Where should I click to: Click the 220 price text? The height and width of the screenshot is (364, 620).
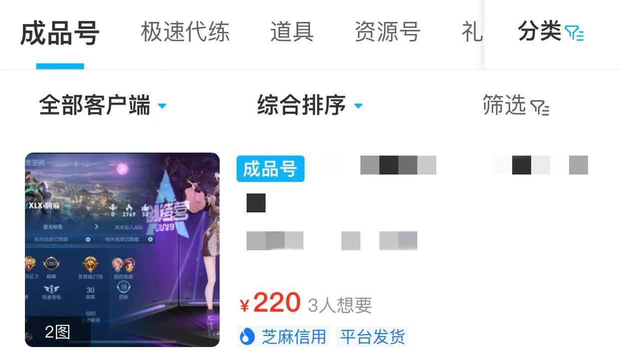click(x=277, y=303)
